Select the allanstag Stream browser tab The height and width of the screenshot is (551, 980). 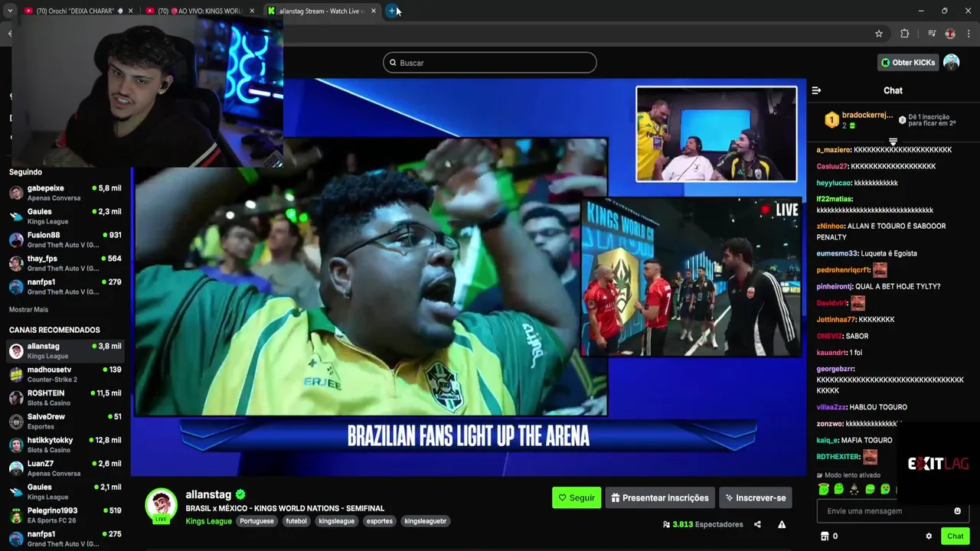point(322,11)
